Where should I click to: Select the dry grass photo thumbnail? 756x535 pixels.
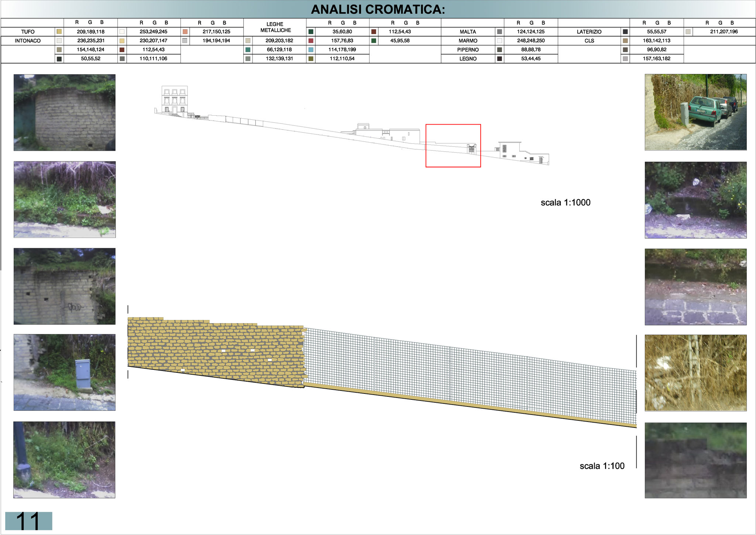tap(695, 373)
